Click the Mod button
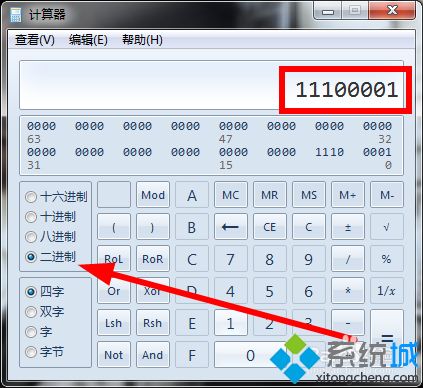The height and width of the screenshot is (388, 423). 153,195
